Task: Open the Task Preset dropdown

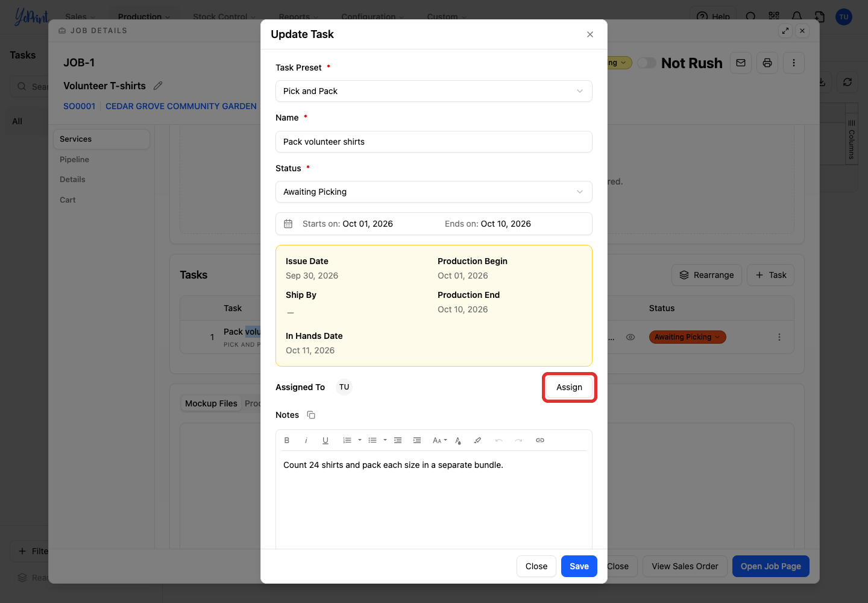Action: coord(434,91)
